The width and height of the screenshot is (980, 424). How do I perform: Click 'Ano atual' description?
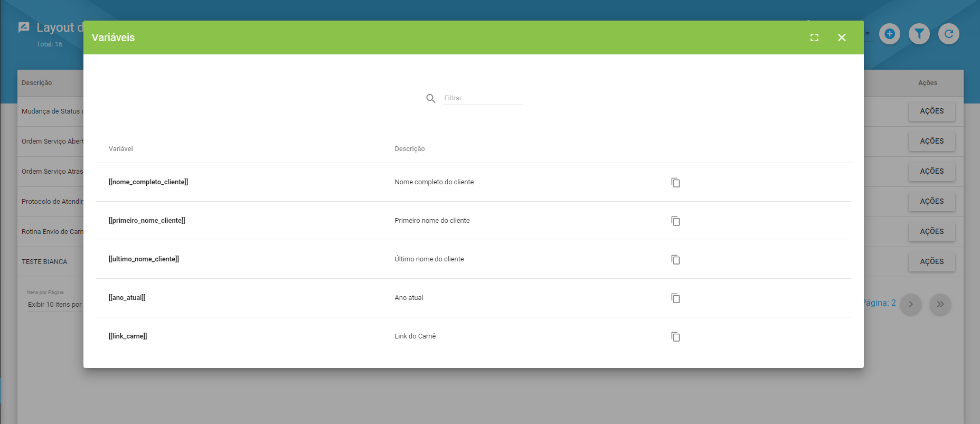pos(409,298)
